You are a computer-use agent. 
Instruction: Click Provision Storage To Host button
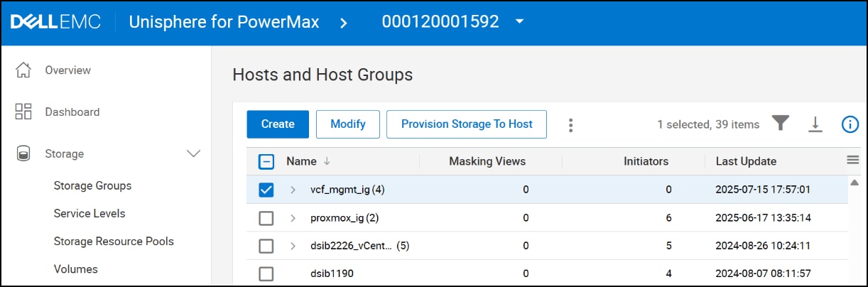(467, 124)
